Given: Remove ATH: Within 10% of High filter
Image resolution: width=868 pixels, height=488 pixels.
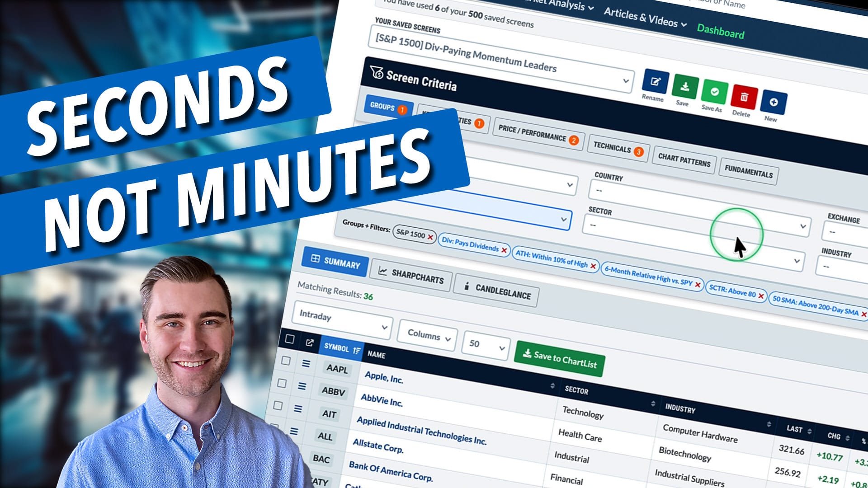Looking at the screenshot, I should point(593,266).
